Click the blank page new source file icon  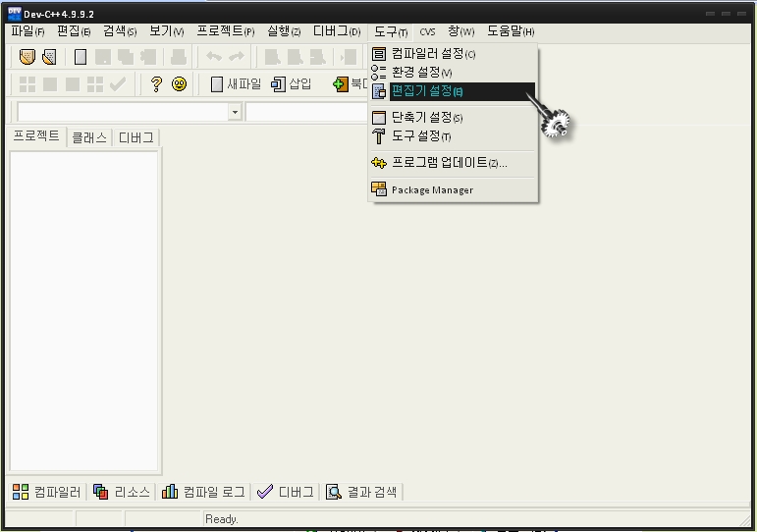(81, 57)
